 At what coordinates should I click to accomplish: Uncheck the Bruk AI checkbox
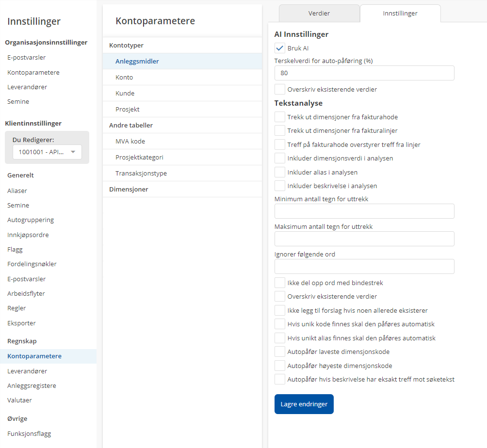(x=279, y=48)
